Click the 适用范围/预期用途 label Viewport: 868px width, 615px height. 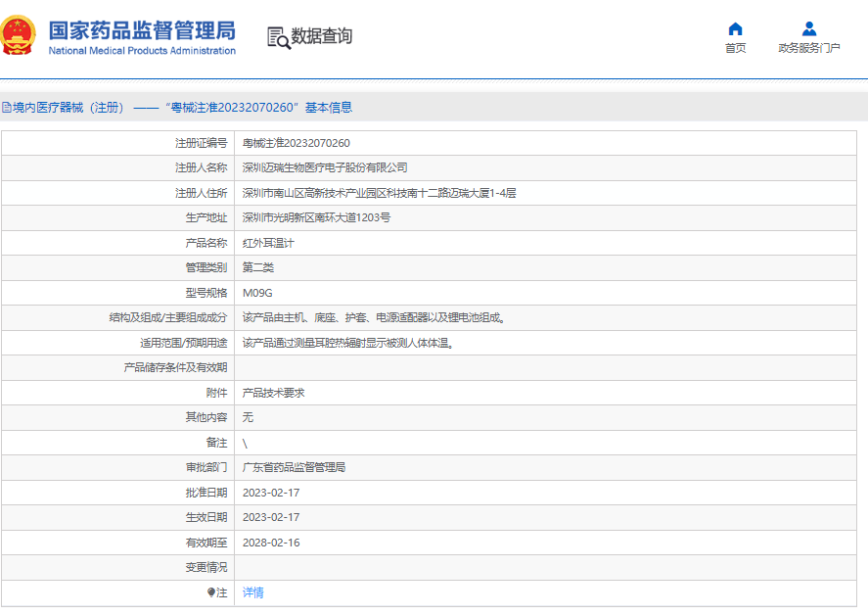184,343
